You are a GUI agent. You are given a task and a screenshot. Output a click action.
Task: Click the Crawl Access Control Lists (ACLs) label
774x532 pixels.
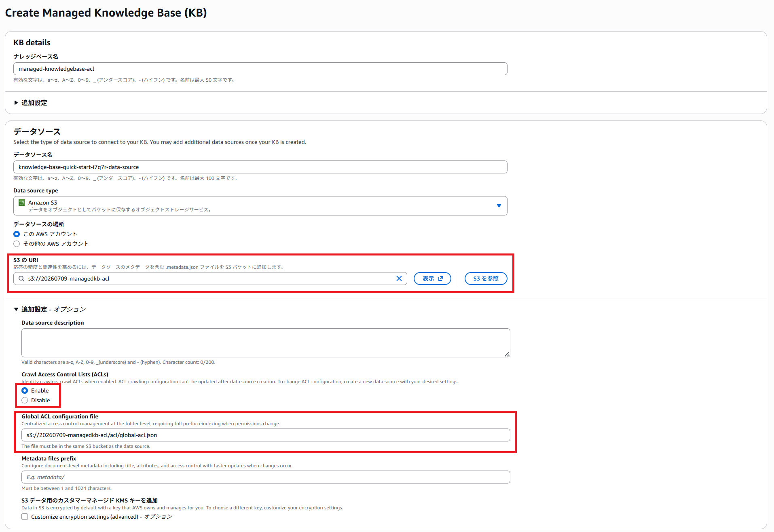coord(65,374)
